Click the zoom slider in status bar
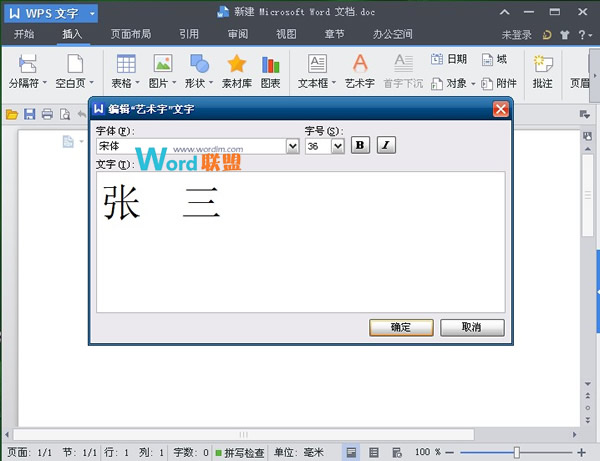The height and width of the screenshot is (461, 600). [516, 453]
